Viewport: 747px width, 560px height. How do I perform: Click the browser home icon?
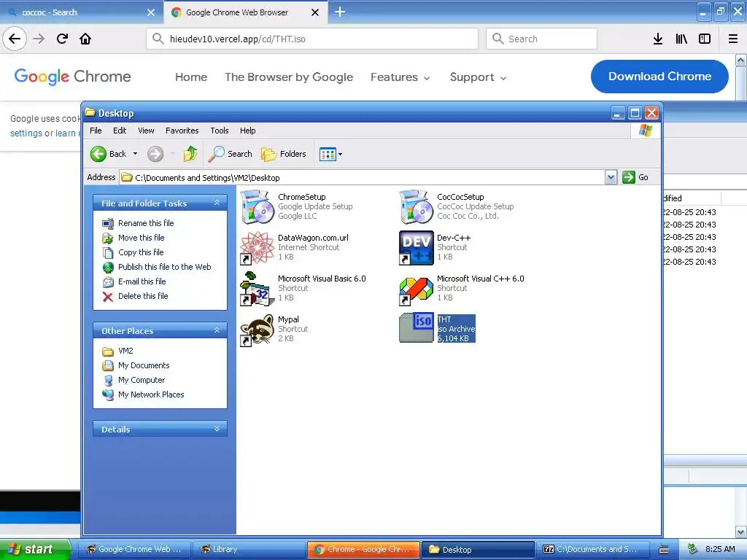click(x=85, y=39)
